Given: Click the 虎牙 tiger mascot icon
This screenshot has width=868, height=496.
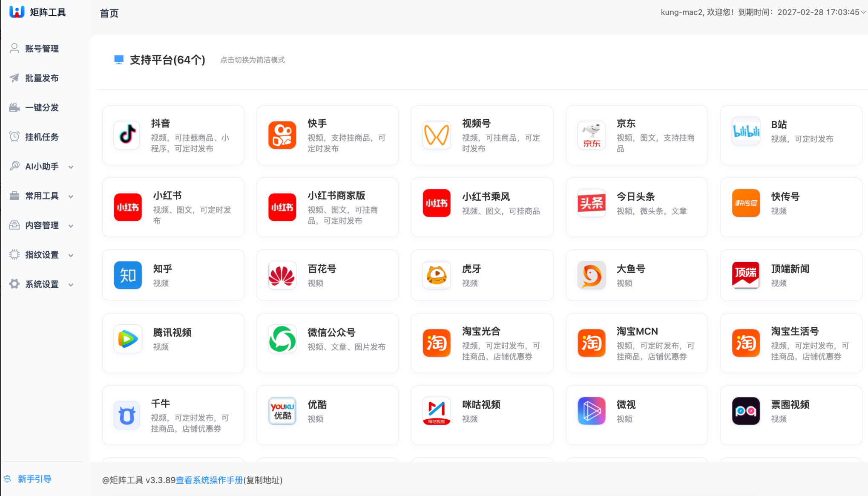Looking at the screenshot, I should (437, 275).
